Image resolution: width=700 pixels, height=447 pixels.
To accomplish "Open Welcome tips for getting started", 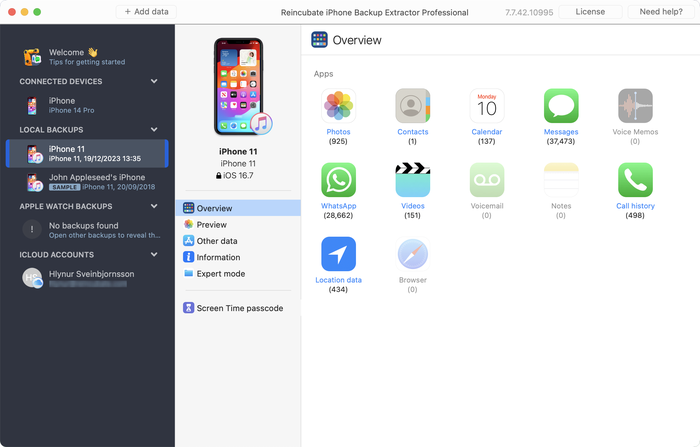I will [87, 57].
